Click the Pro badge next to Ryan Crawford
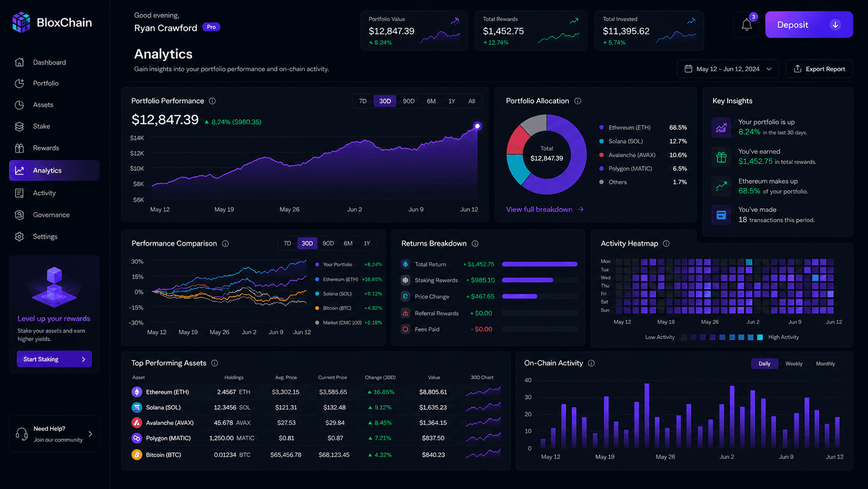The height and width of the screenshot is (489, 868). (211, 27)
